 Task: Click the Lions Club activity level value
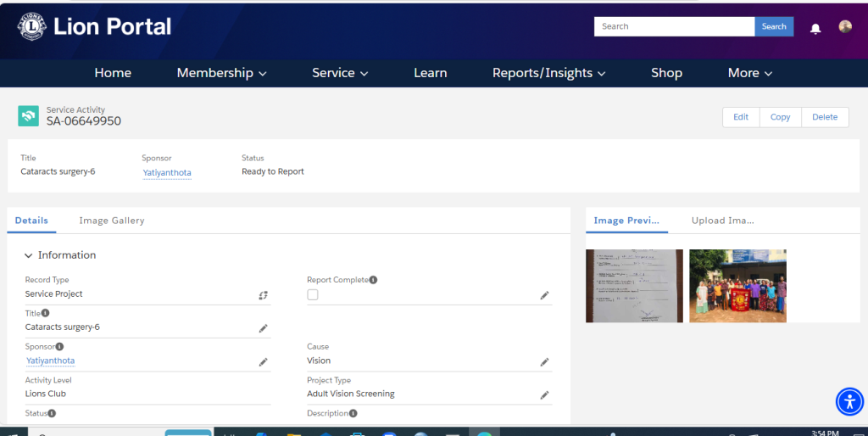[x=46, y=394]
